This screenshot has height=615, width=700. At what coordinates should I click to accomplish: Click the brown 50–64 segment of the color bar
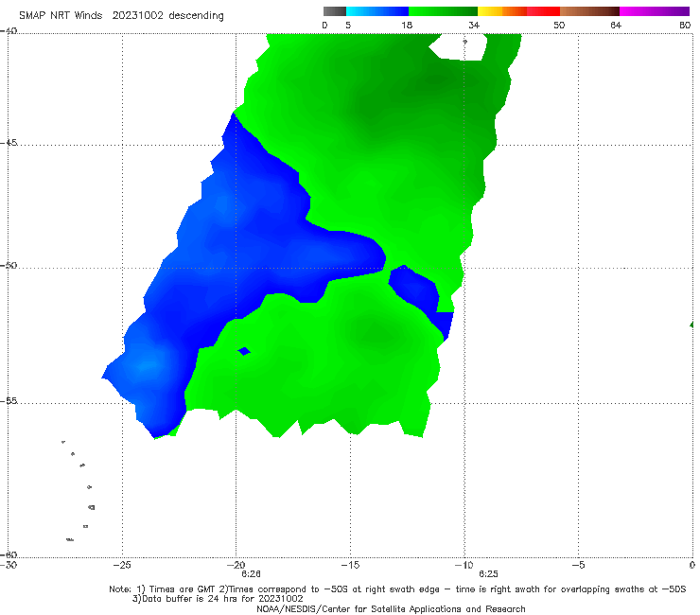coord(589,11)
